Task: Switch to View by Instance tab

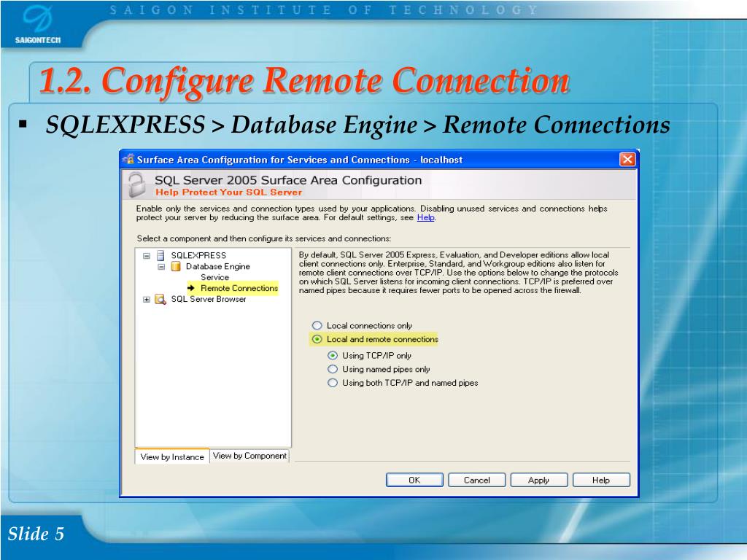Action: coord(172,456)
